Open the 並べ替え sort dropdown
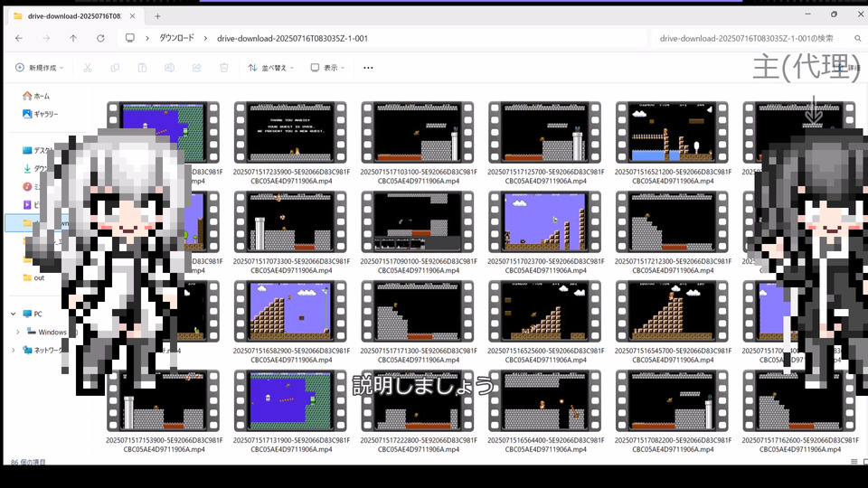This screenshot has width=868, height=488. 270,68
